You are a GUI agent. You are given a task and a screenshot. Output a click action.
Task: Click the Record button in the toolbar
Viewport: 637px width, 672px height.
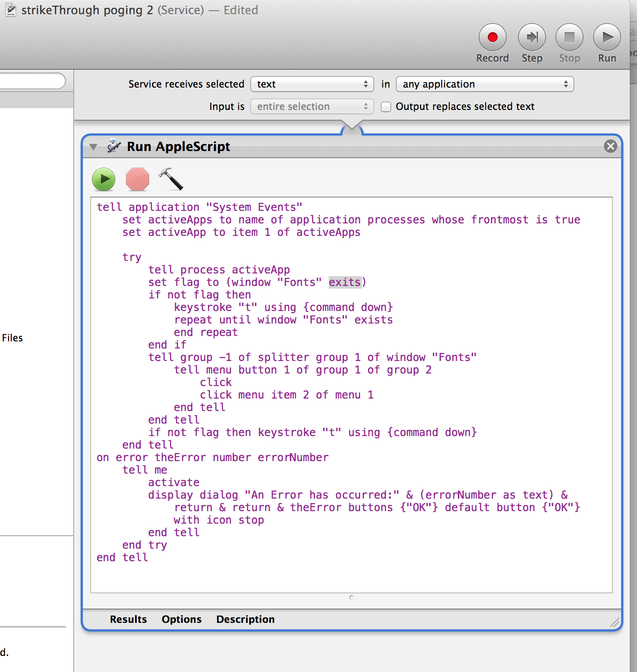pyautogui.click(x=492, y=38)
